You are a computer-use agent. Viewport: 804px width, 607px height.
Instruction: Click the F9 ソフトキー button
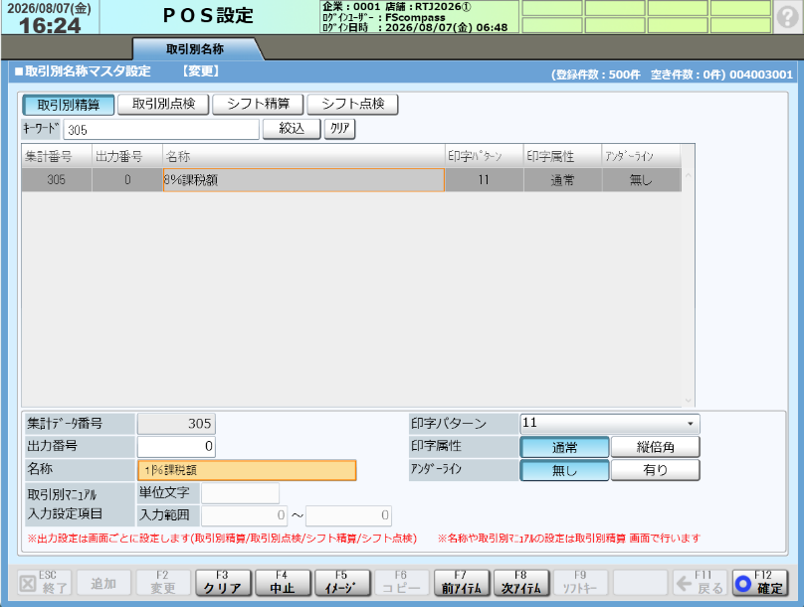point(580,583)
